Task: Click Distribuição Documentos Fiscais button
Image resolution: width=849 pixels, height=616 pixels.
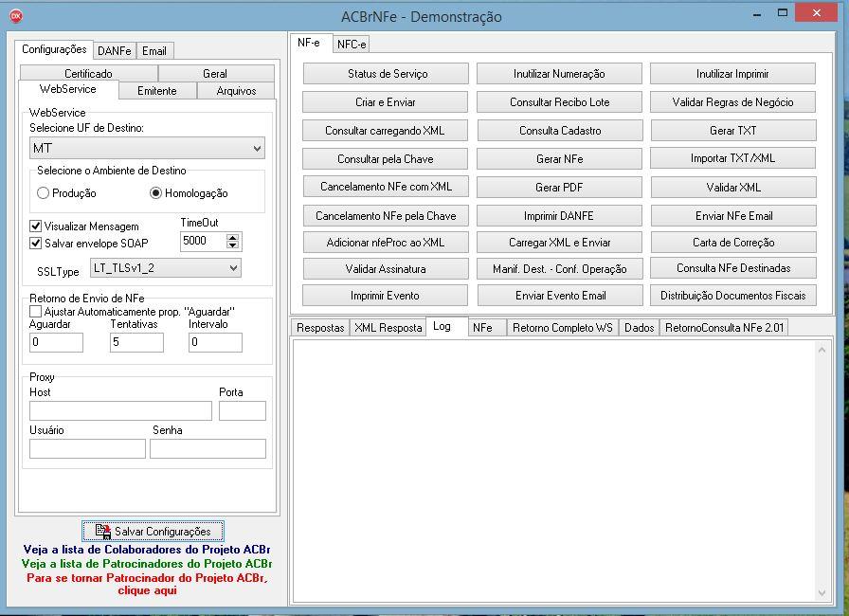Action: pos(733,296)
